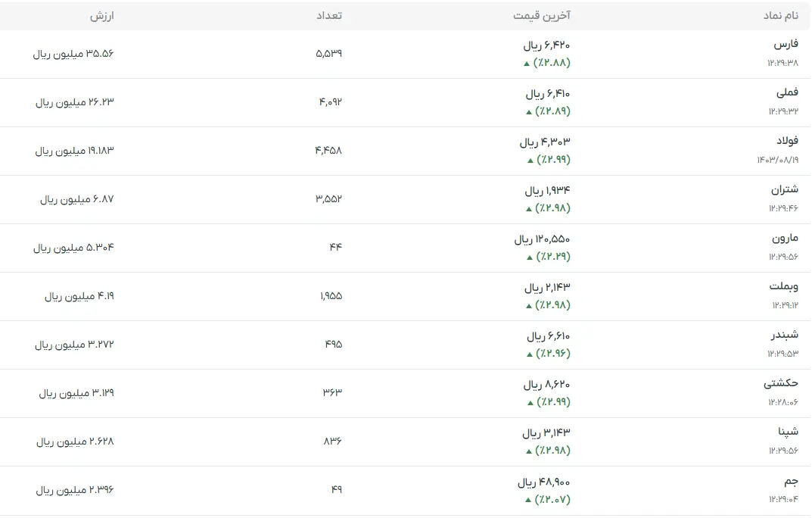Click the فملی trade value 26.23 میلیون ریال
Screen dimensions: 812x518
click(74, 102)
